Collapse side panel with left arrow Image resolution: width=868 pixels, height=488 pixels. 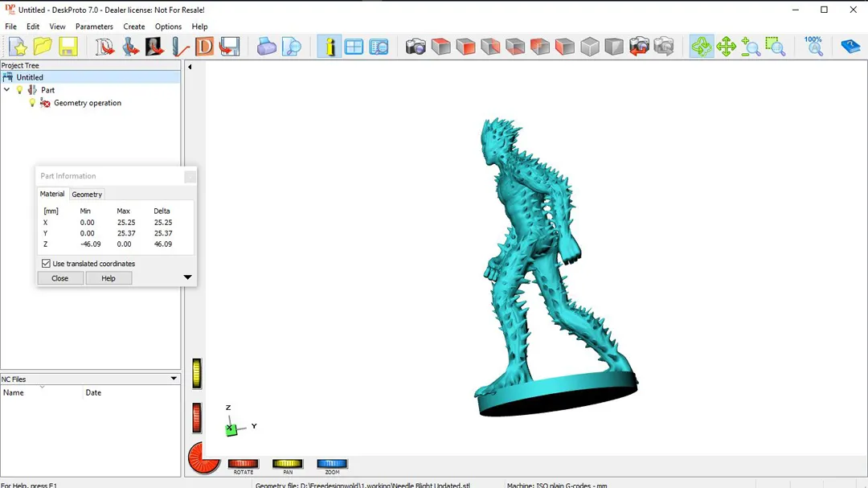click(190, 67)
